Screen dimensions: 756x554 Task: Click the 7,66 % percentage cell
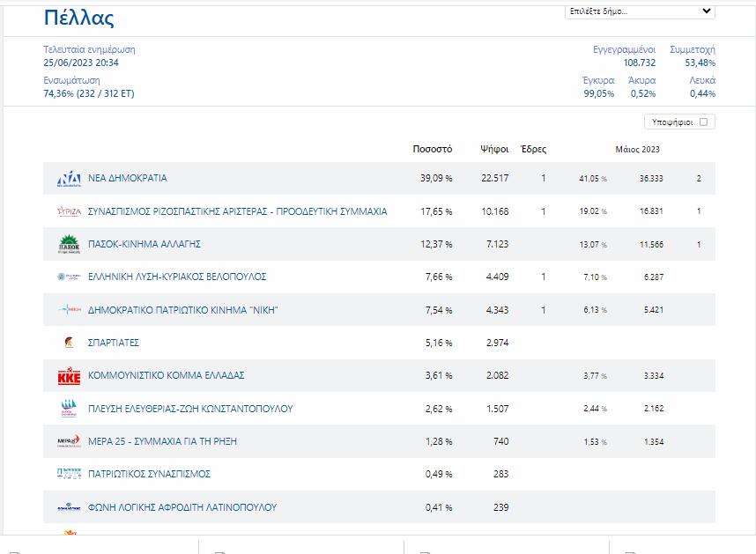point(439,277)
